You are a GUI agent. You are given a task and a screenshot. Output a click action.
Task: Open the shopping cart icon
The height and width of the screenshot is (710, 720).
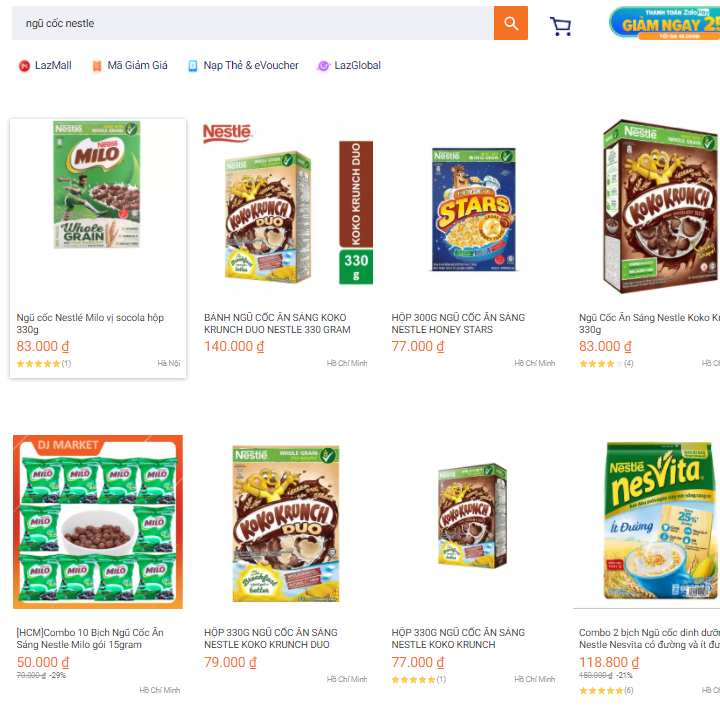click(x=561, y=26)
